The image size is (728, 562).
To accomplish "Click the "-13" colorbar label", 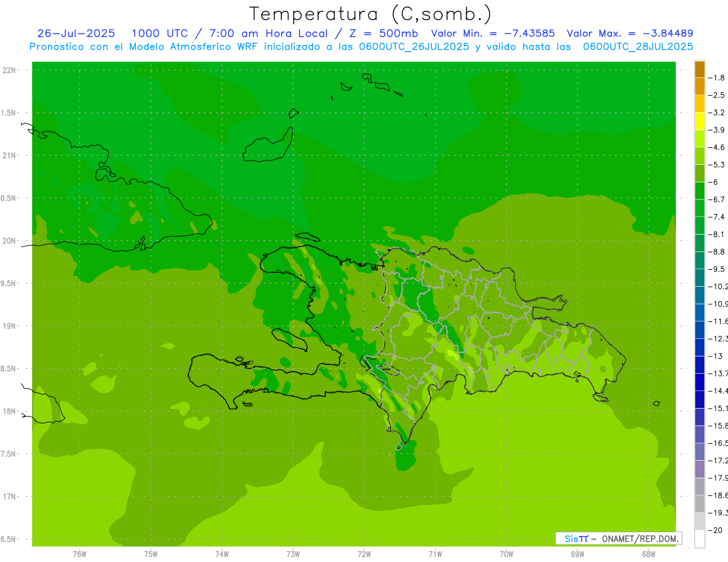I will click(715, 356).
